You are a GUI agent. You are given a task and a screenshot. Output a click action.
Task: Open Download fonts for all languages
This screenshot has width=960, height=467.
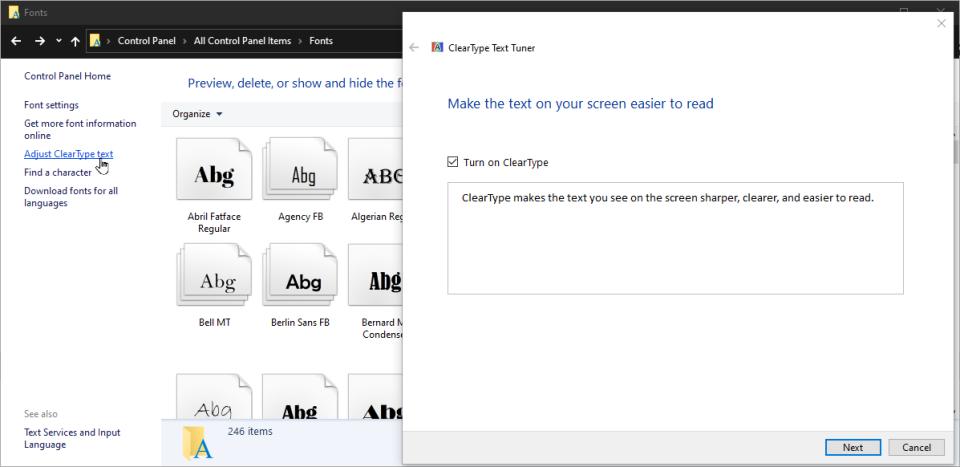[x=71, y=196]
